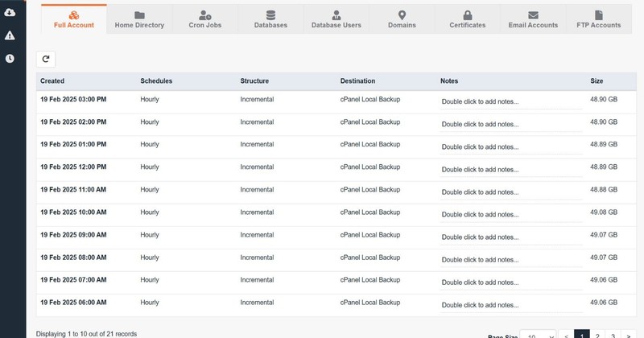Go to pagination page 3
644x338 pixels.
[613, 335]
